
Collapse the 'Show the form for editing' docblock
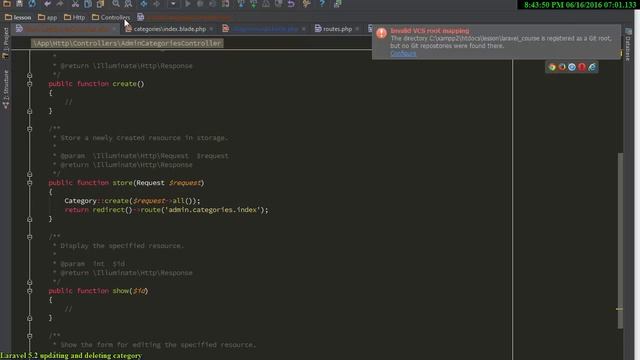(x=29, y=336)
